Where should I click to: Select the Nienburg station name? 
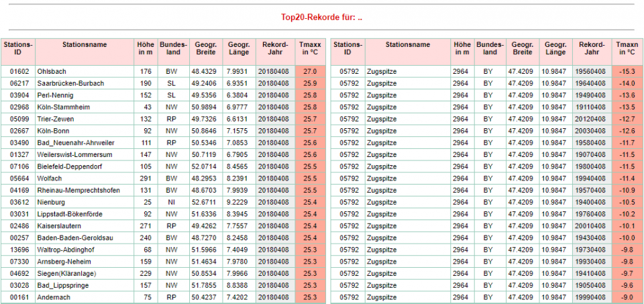(x=52, y=202)
